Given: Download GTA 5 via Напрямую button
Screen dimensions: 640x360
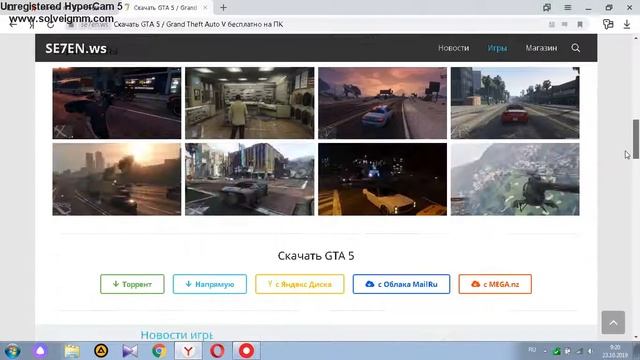Looking at the screenshot, I should [210, 284].
